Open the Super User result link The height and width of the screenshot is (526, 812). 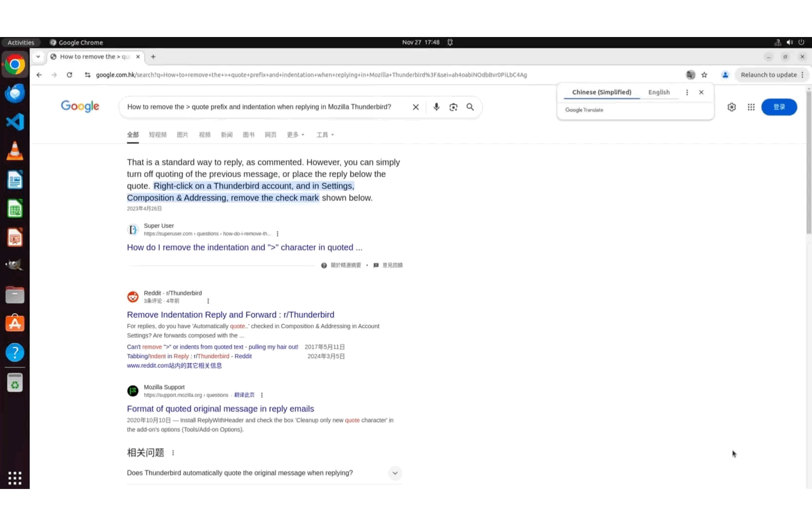coord(244,247)
